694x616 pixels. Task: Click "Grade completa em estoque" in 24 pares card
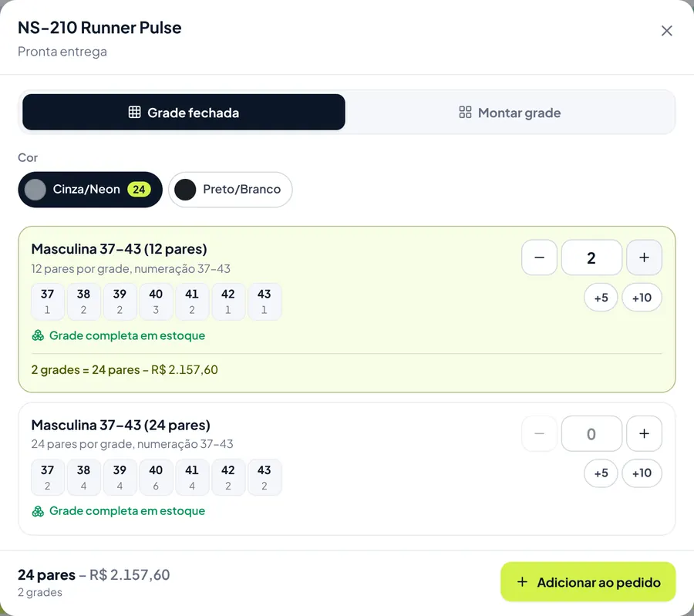point(127,511)
